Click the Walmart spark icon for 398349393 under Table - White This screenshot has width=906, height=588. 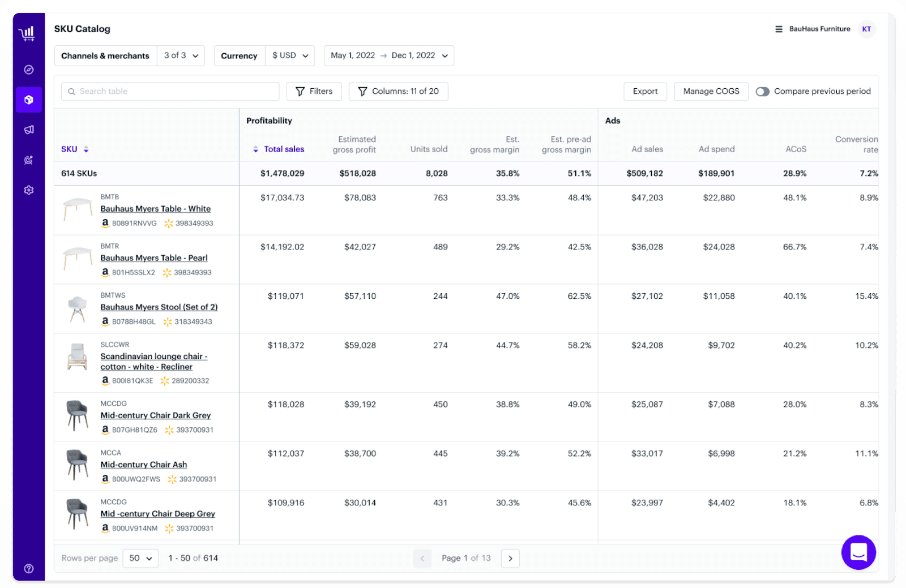point(169,224)
